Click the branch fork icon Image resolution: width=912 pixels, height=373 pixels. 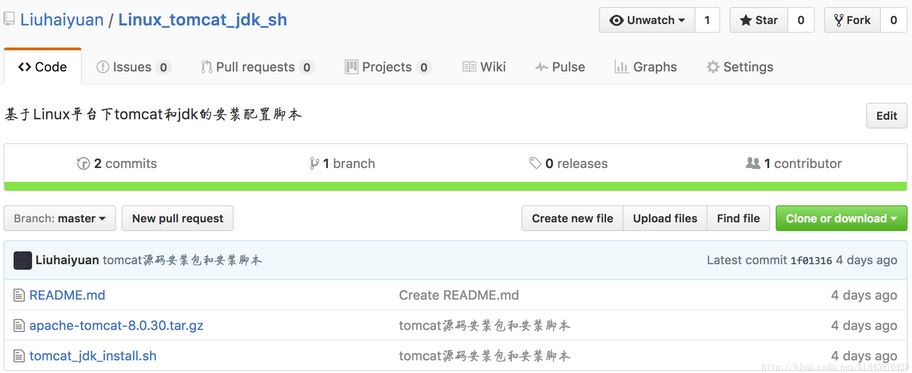pyautogui.click(x=315, y=164)
